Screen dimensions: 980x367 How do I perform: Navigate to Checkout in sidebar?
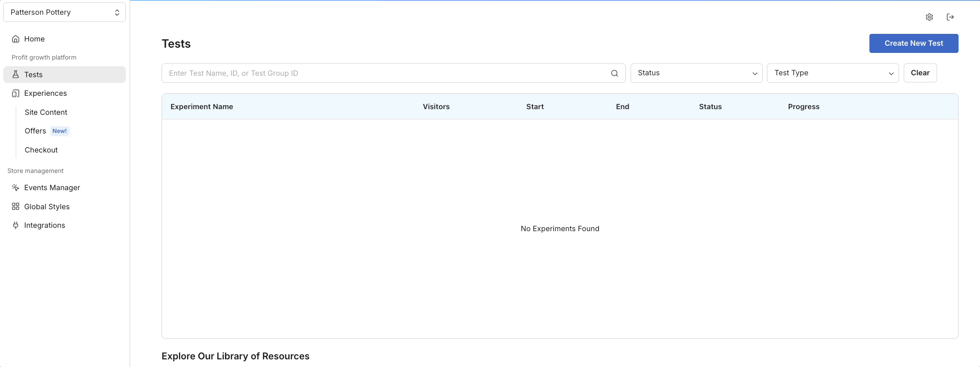tap(41, 150)
